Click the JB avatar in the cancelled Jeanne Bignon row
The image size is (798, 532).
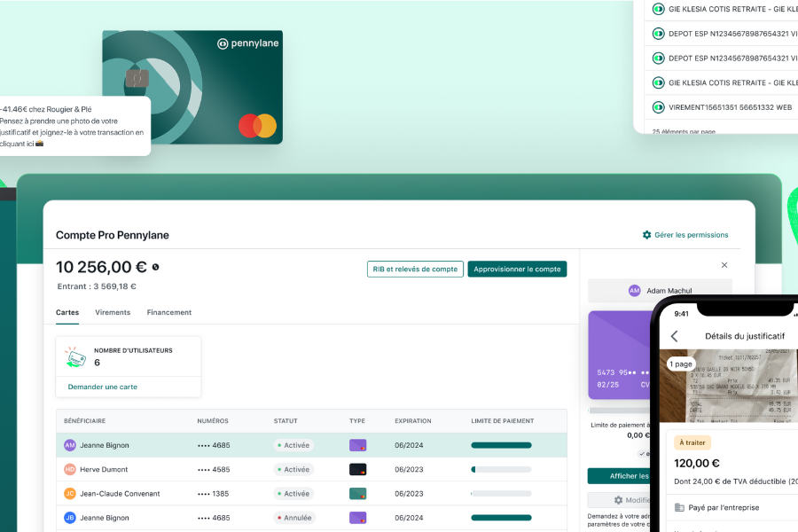click(70, 518)
